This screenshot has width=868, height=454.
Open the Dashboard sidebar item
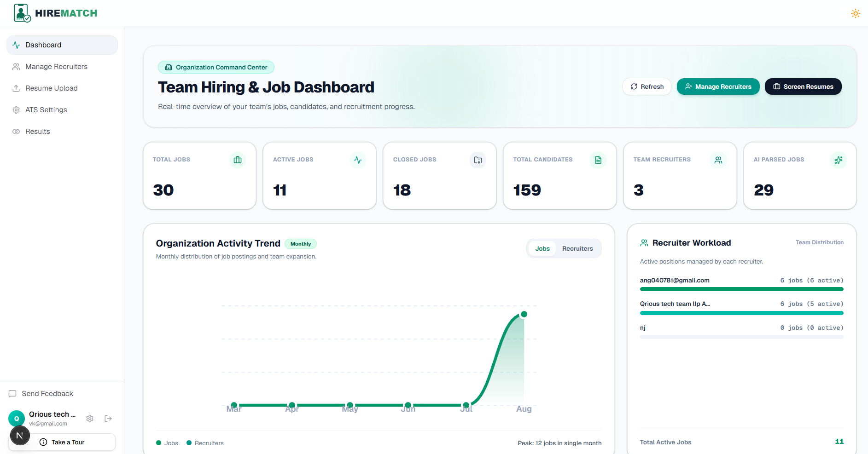pos(62,45)
